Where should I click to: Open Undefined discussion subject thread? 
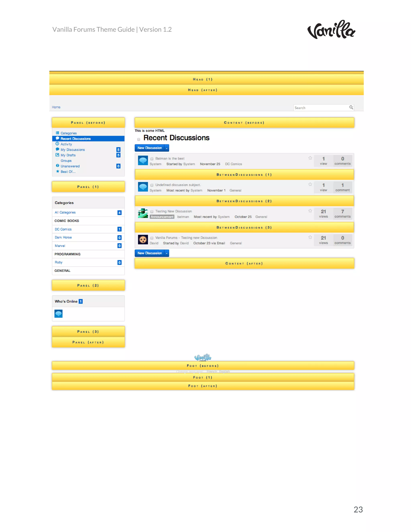(178, 185)
